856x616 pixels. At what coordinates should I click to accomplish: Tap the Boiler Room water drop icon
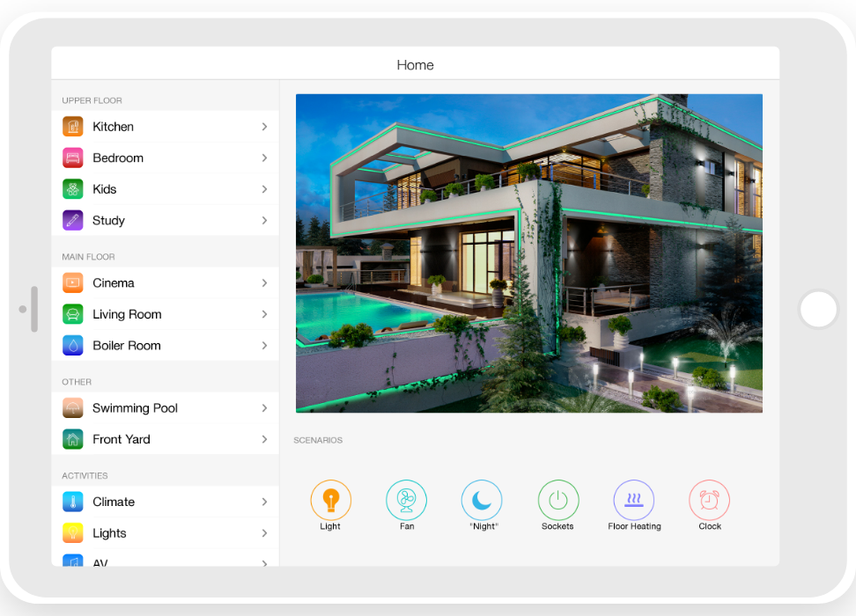[73, 346]
